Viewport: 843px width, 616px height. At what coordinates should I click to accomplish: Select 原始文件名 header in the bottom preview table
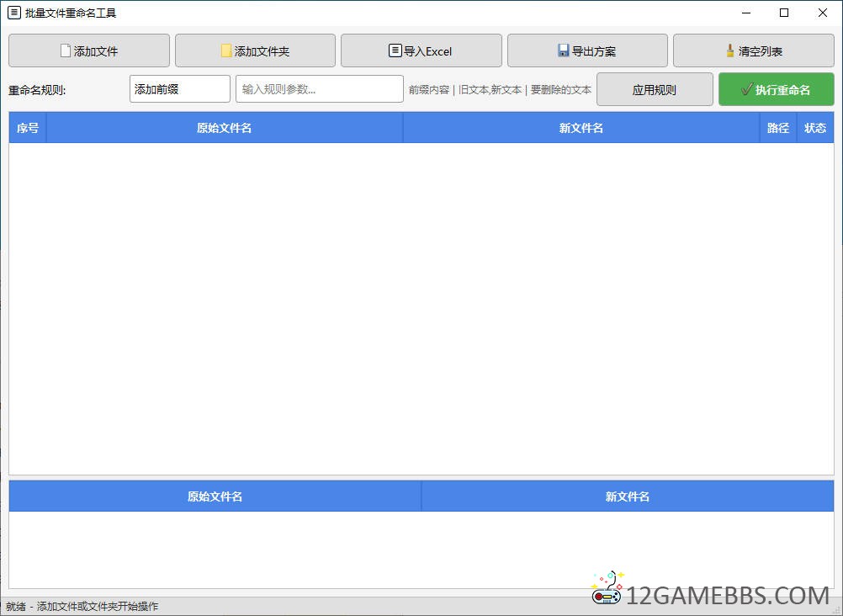215,497
